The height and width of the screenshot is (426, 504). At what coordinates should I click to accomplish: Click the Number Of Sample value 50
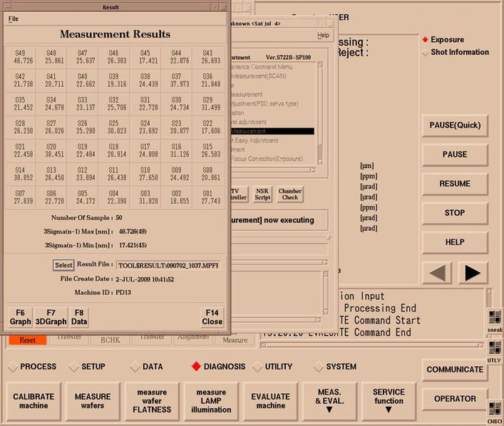pyautogui.click(x=119, y=217)
